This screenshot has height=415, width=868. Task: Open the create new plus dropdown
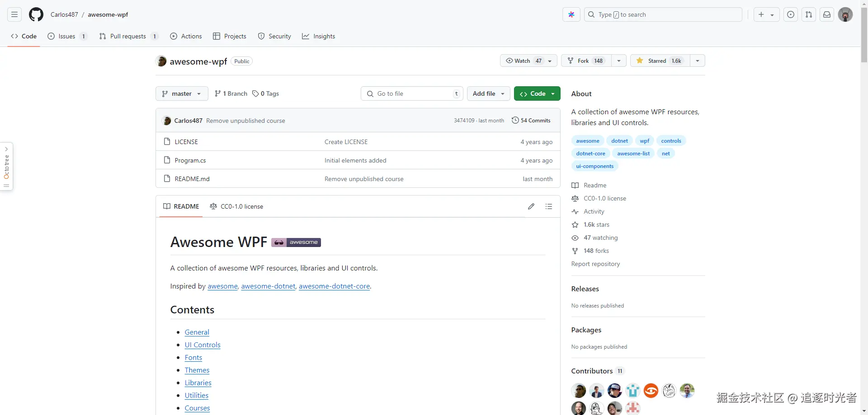[766, 14]
